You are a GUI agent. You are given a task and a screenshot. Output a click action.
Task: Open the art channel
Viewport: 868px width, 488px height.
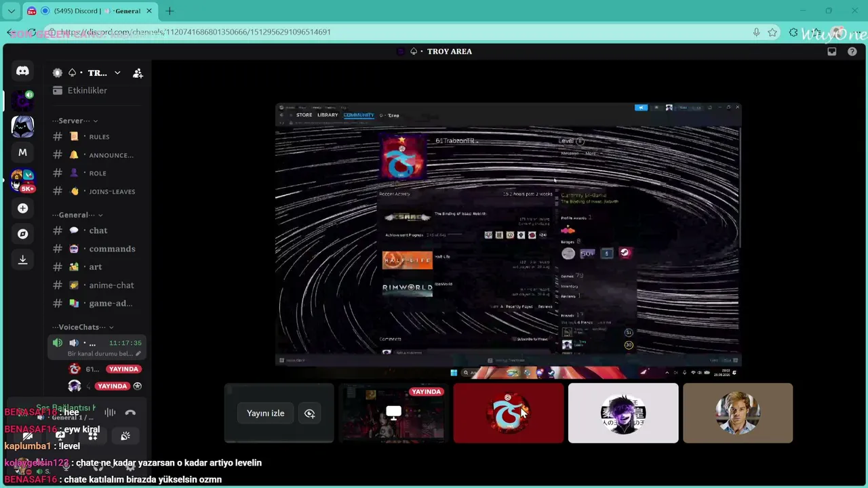98,267
